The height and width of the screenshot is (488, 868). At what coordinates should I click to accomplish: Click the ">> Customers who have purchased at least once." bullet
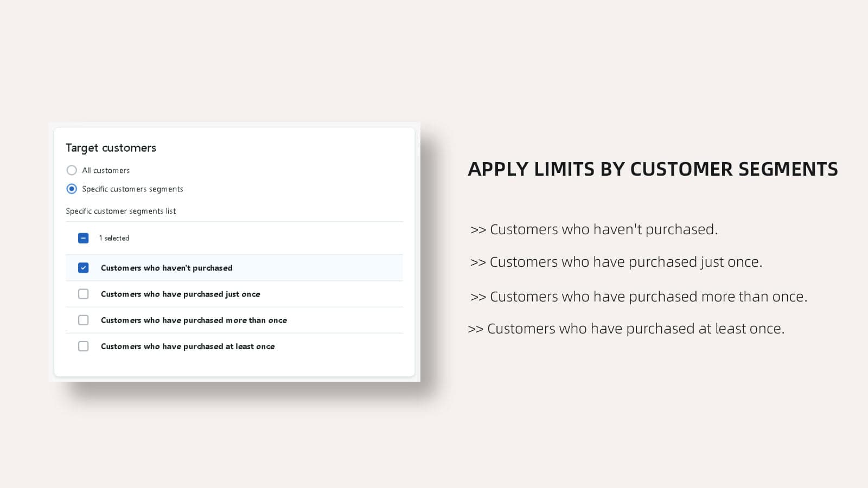pos(626,329)
